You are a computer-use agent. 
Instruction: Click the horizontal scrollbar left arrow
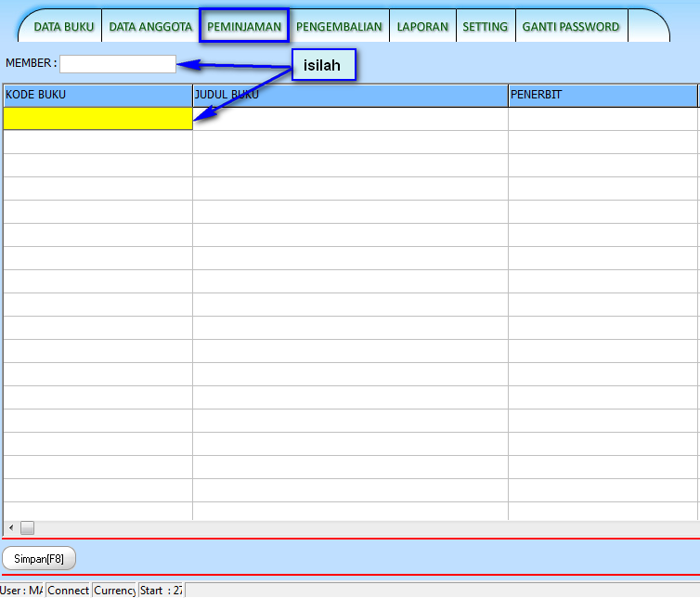(x=11, y=527)
